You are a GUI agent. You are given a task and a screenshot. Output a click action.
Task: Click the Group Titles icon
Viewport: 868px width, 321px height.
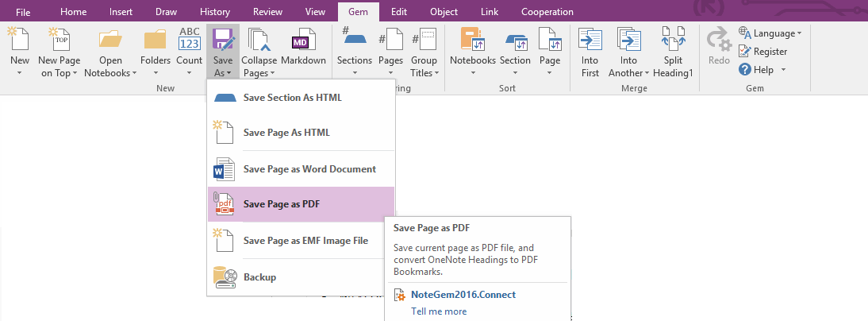(x=424, y=40)
